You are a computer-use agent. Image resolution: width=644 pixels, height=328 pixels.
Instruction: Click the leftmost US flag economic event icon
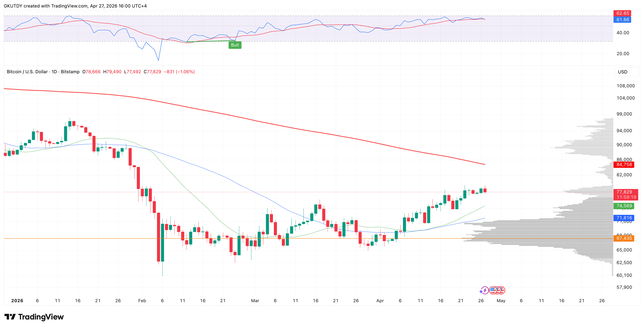[x=493, y=290]
